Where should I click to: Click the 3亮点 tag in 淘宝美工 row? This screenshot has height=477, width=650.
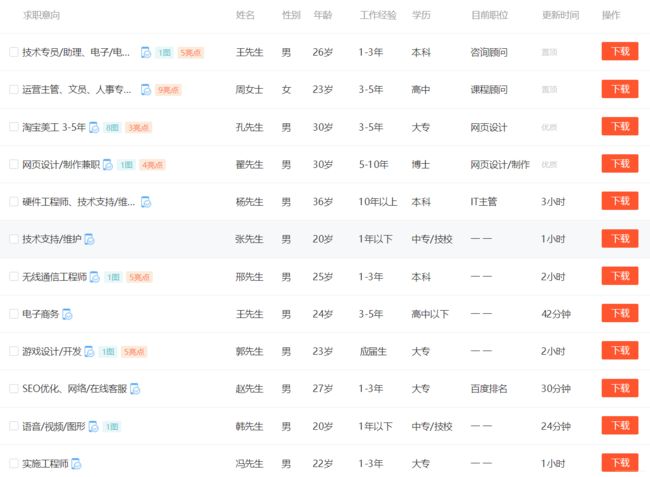pyautogui.click(x=138, y=128)
